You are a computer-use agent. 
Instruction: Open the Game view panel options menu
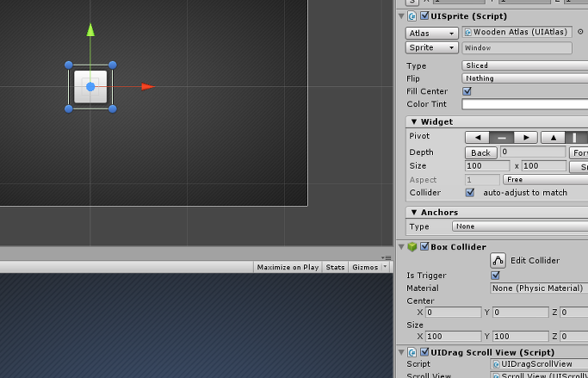pos(386,257)
